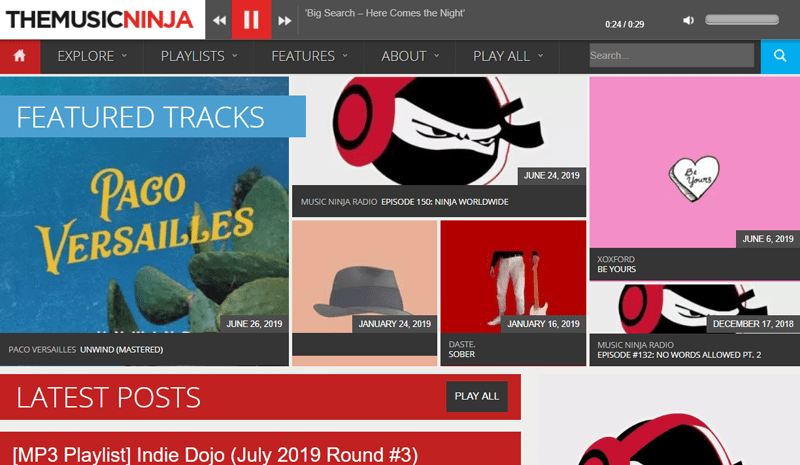
Task: Click the June 6, 2019 date label
Action: pos(768,239)
